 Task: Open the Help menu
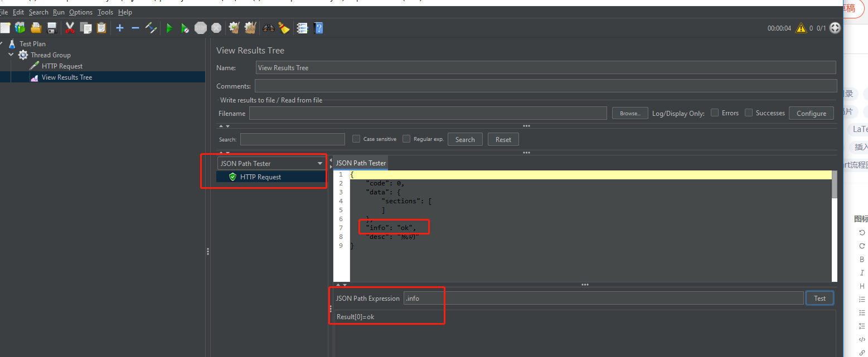coord(125,12)
